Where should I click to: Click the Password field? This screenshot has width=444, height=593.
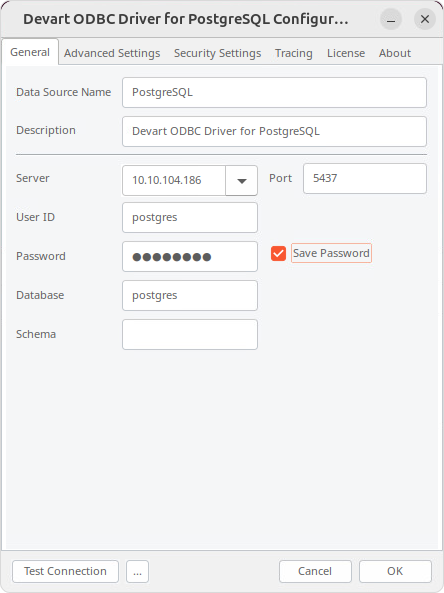point(190,256)
